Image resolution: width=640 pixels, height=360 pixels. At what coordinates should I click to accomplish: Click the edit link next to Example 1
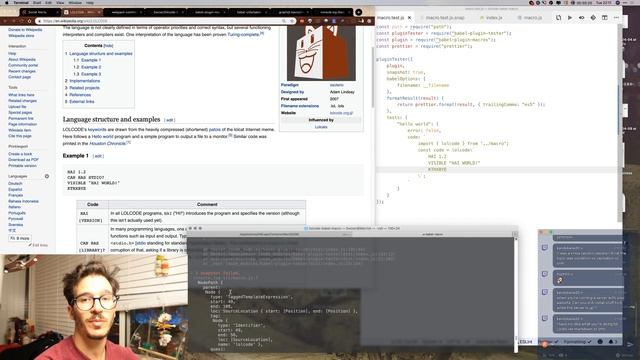click(98, 156)
